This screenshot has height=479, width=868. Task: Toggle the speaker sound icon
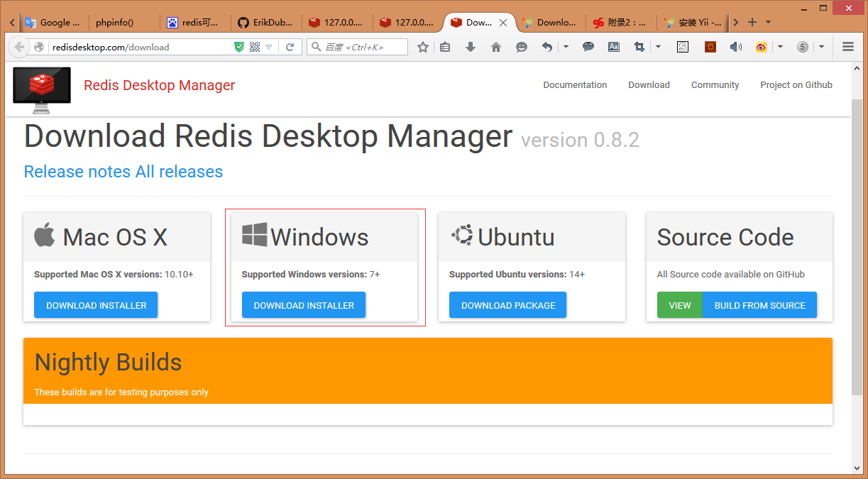tap(736, 47)
